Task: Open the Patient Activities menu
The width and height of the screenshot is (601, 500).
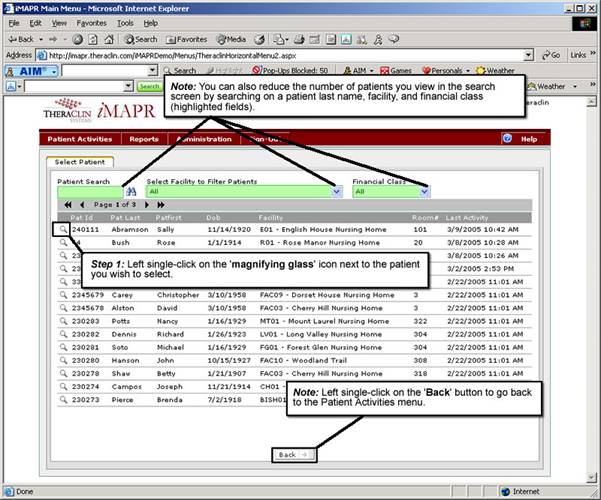Action: pos(81,139)
